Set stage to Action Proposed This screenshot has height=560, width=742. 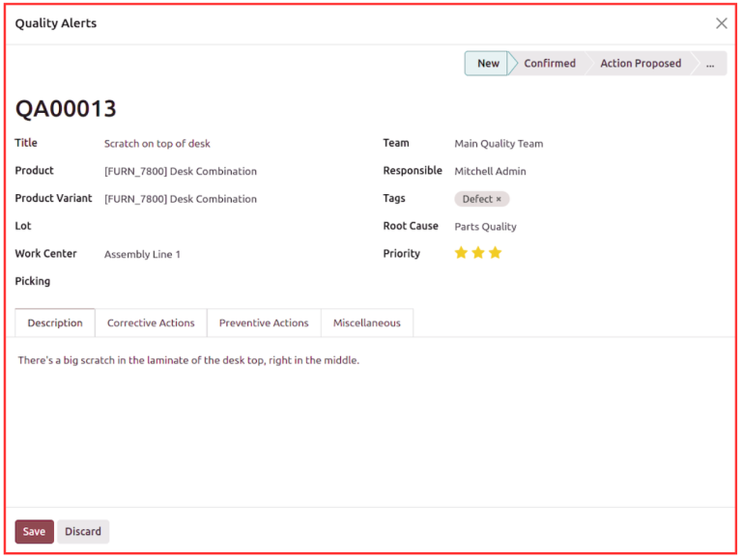tap(640, 64)
